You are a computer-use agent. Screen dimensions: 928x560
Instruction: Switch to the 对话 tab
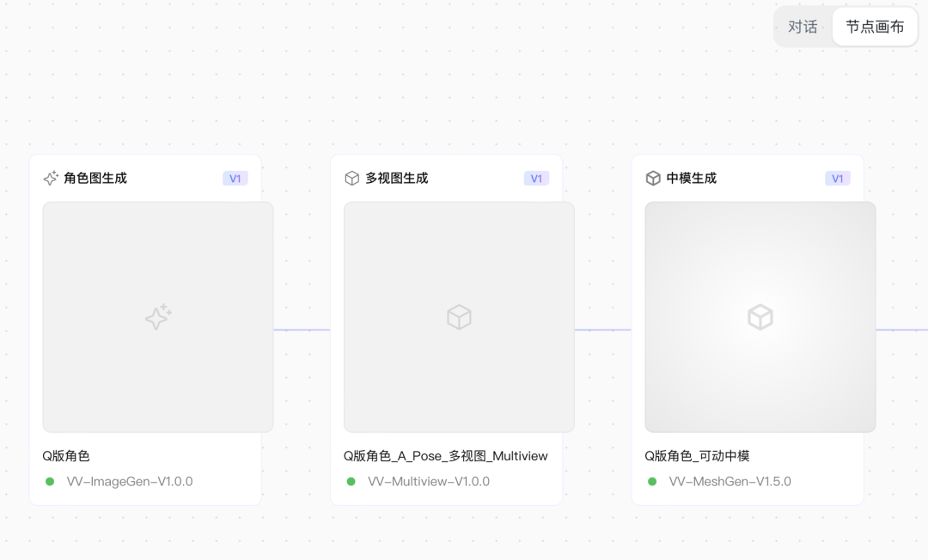[803, 27]
